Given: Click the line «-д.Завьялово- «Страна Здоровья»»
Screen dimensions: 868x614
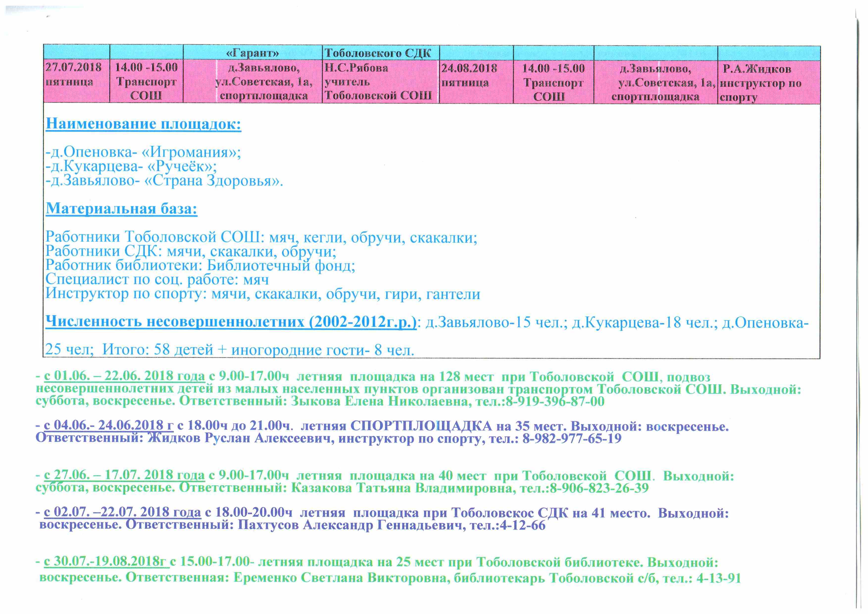Looking at the screenshot, I should [x=164, y=181].
